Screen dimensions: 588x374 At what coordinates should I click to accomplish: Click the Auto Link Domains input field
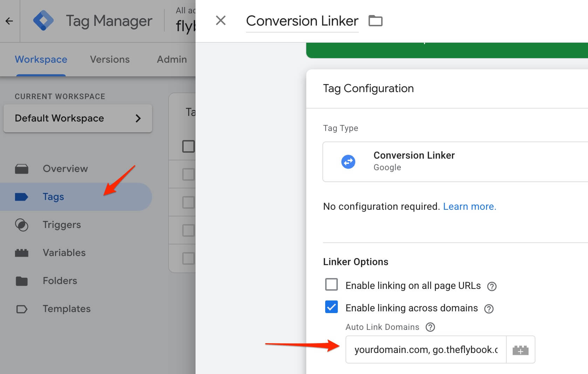425,350
